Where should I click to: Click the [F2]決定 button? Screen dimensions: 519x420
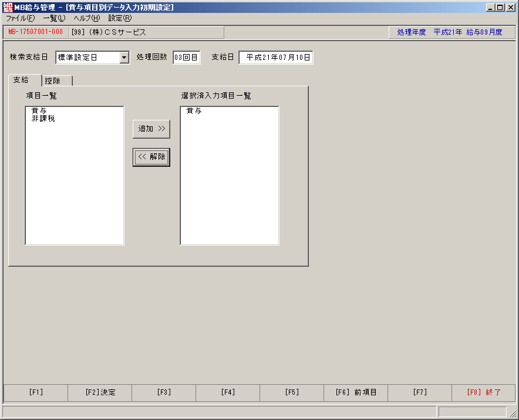(100, 392)
